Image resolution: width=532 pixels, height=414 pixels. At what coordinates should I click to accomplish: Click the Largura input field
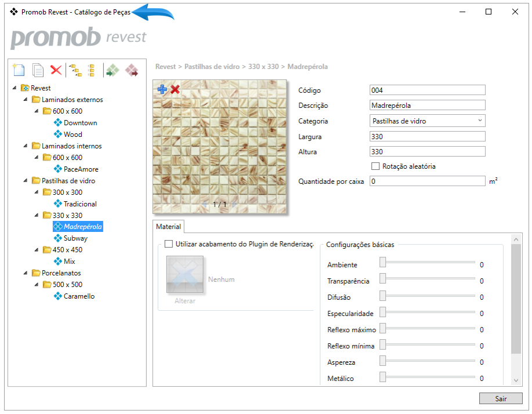(427, 136)
